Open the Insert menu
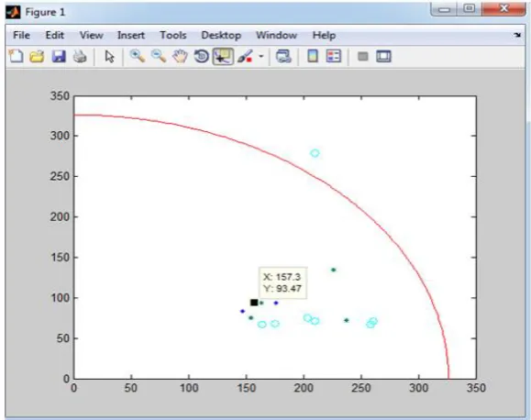Screen dimensions: 531x420 [131, 35]
